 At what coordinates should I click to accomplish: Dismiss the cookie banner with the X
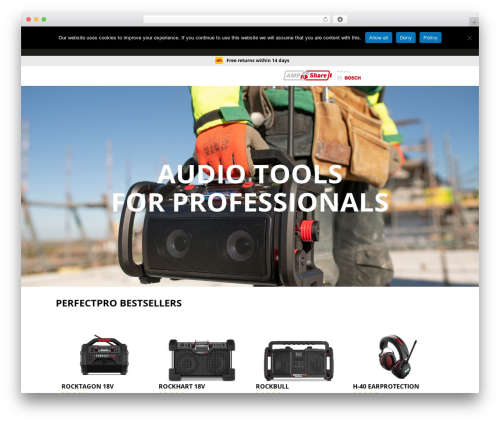pos(470,38)
